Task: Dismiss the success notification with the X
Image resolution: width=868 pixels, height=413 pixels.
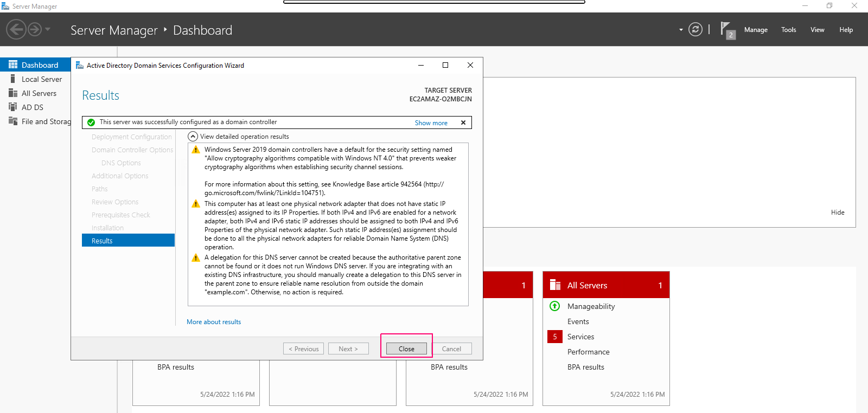Action: coord(463,122)
